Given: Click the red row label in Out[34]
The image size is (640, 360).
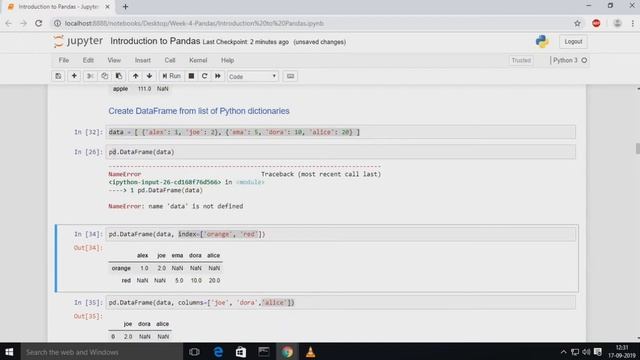Looking at the screenshot, I should pos(126,280).
